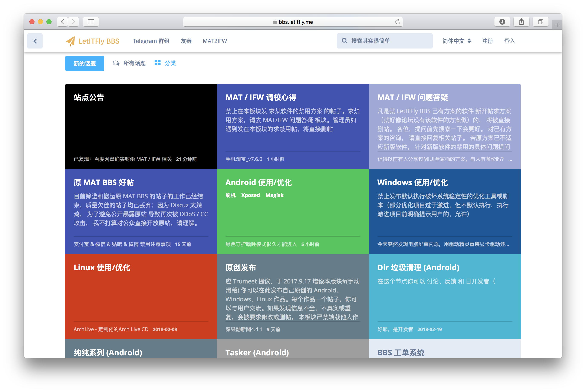Image resolution: width=586 pixels, height=392 pixels.
Task: Click the search magnifier icon
Action: [x=344, y=41]
